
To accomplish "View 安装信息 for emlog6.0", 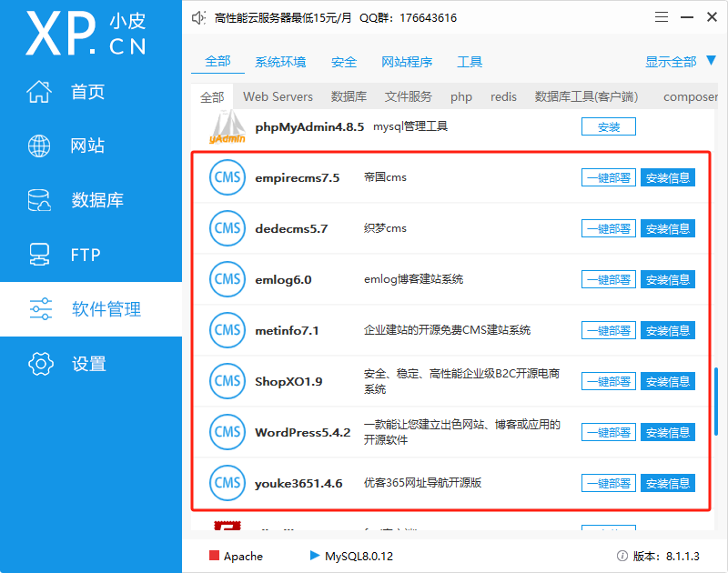I will [x=668, y=279].
